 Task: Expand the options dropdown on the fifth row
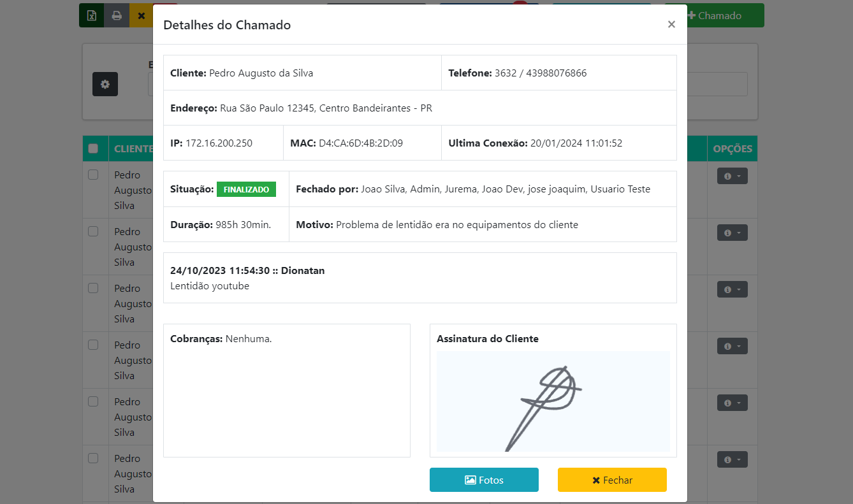tap(738, 402)
